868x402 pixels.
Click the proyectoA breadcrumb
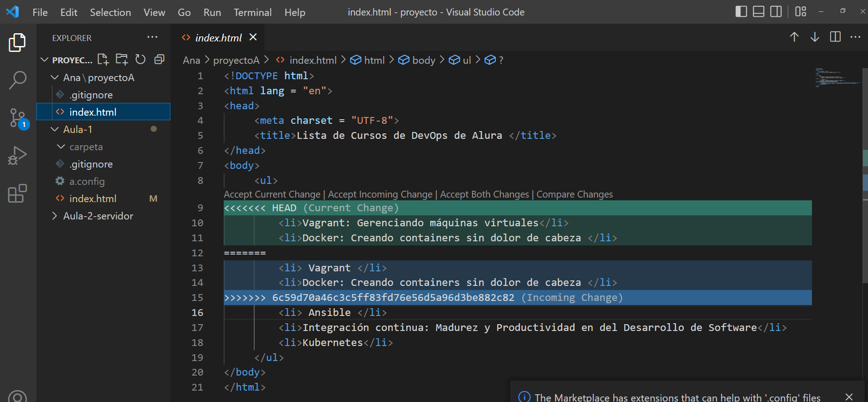[236, 60]
